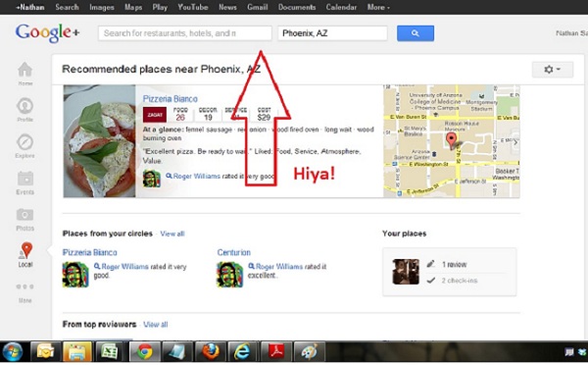Screen dimensions: 588x365
Task: Open the Events calendar icon
Action: [25, 179]
